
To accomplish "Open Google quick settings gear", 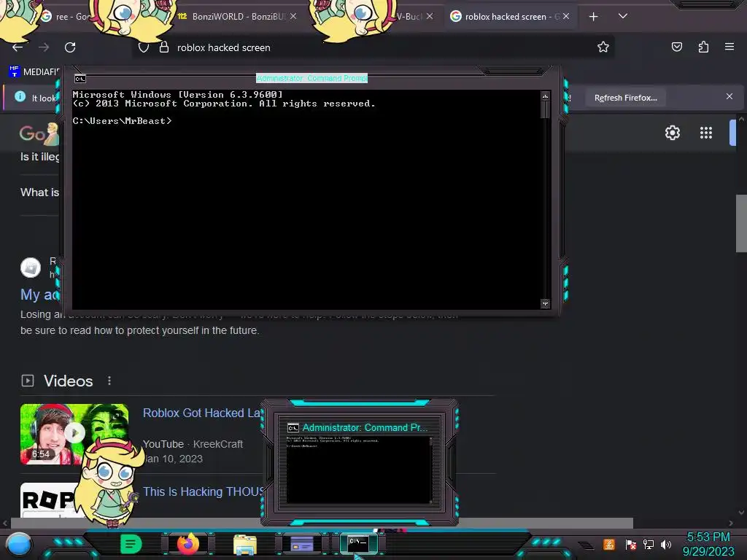I will [672, 133].
